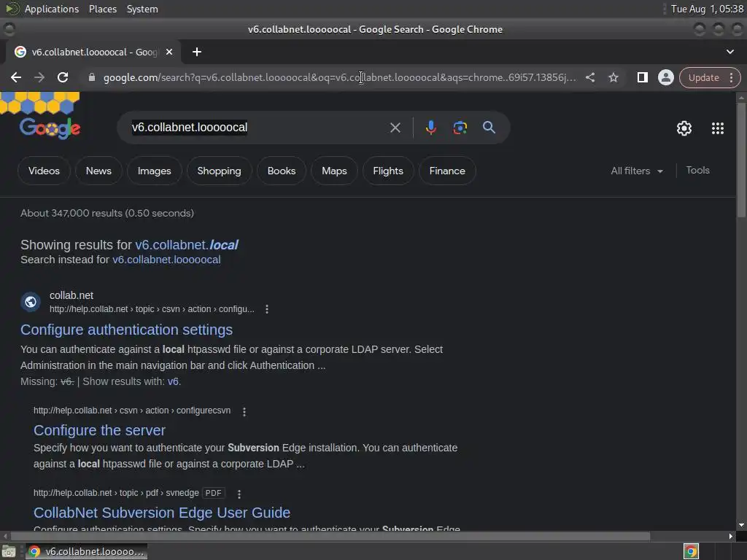Bookmark this page with the star icon

(x=613, y=77)
